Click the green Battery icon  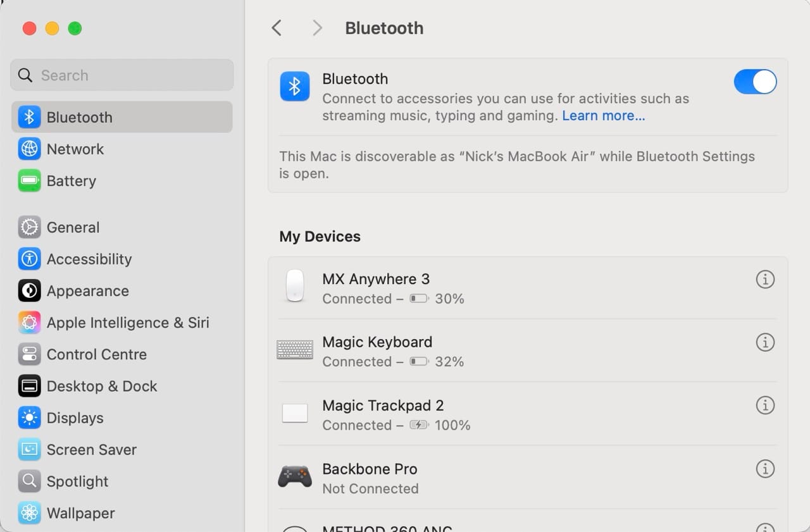pos(28,181)
